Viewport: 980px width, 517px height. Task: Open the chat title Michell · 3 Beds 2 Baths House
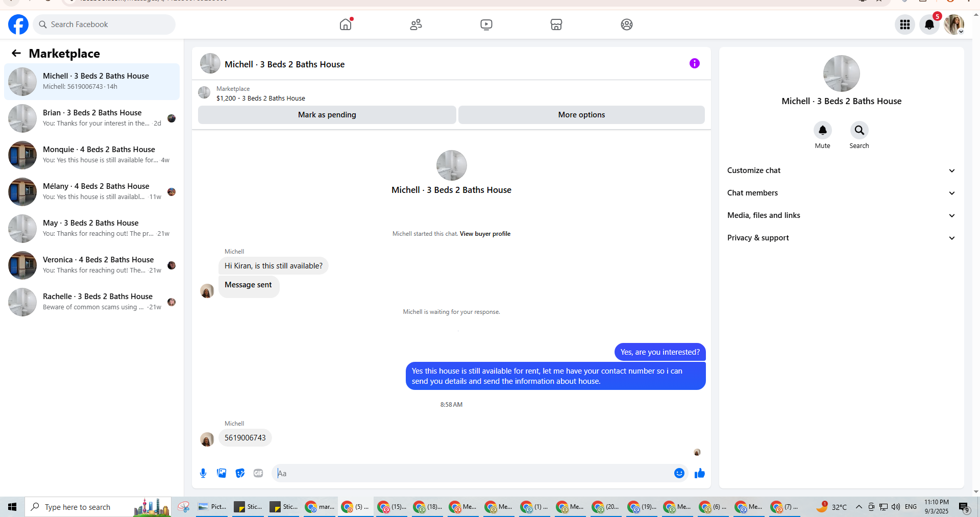[285, 64]
